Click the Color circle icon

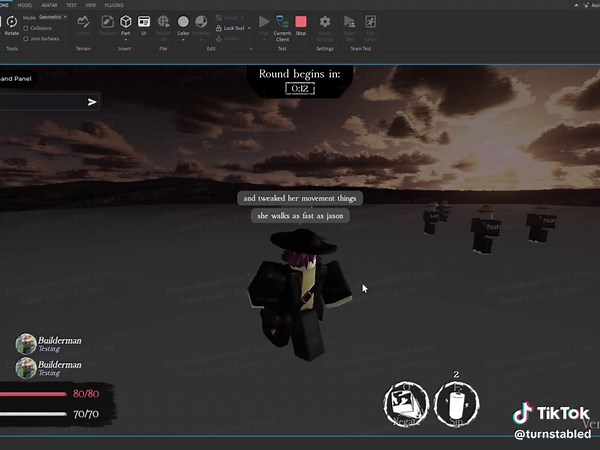click(x=183, y=22)
